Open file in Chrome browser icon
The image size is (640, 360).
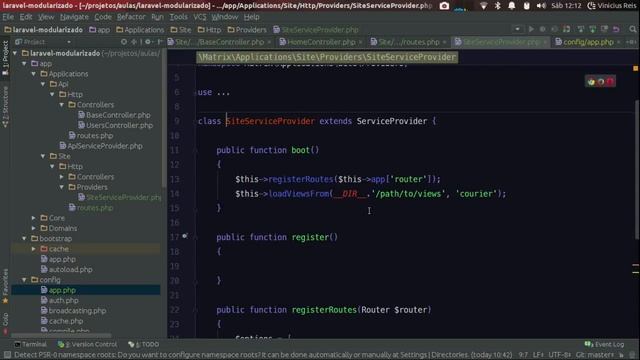[591, 82]
